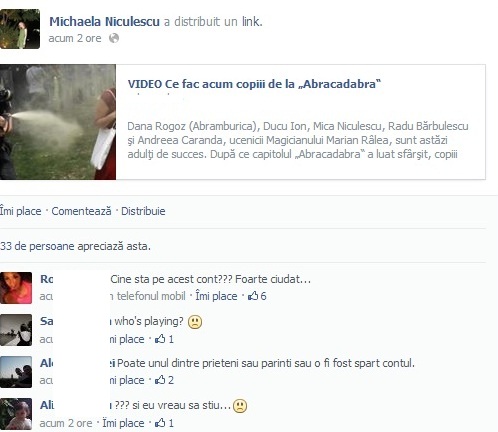Viewport: 498px width, 432px height.
Task: Click 'link' word in post header
Action: 251,22
